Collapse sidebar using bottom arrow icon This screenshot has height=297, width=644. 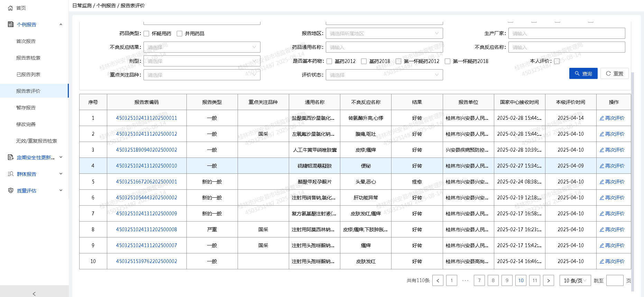click(x=34, y=294)
